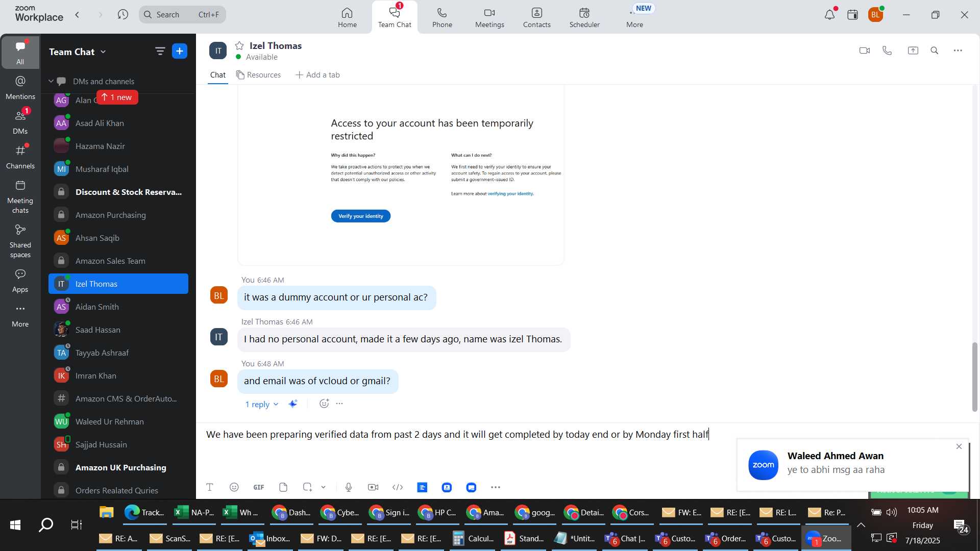Screen dimensions: 980x551
Task: Share screen in chat header
Action: click(x=913, y=51)
